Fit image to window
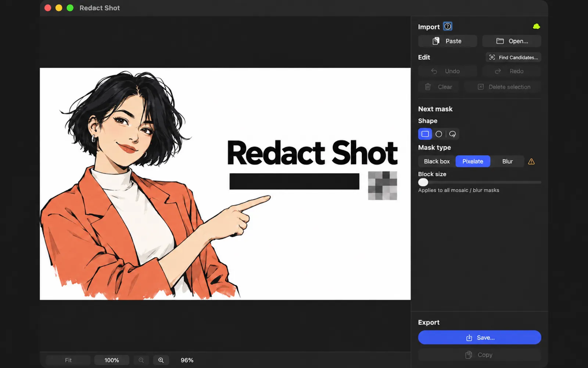Screen dimensions: 588x368 coord(68,360)
